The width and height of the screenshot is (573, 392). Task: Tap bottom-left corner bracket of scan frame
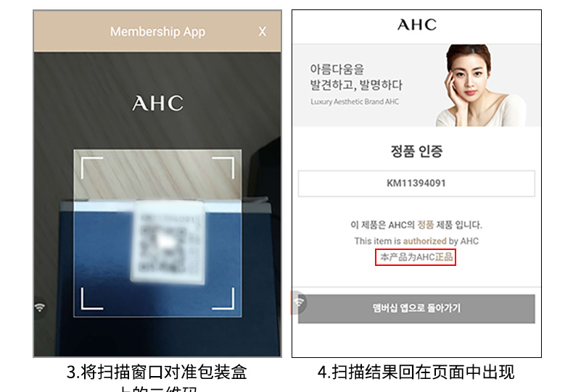(91, 299)
